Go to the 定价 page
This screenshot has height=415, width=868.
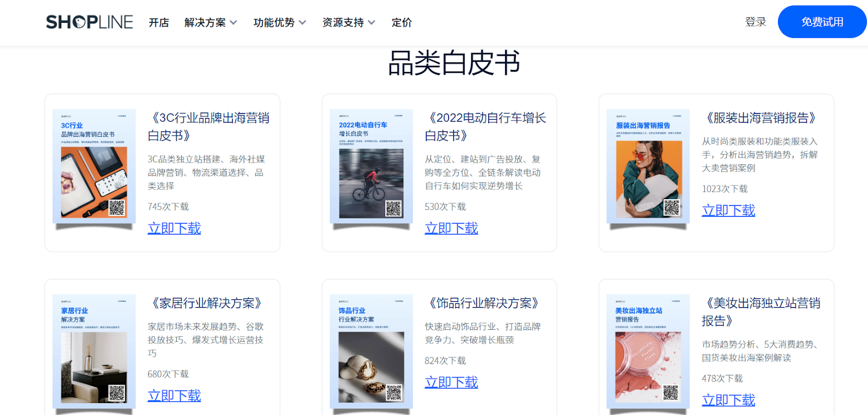[401, 23]
